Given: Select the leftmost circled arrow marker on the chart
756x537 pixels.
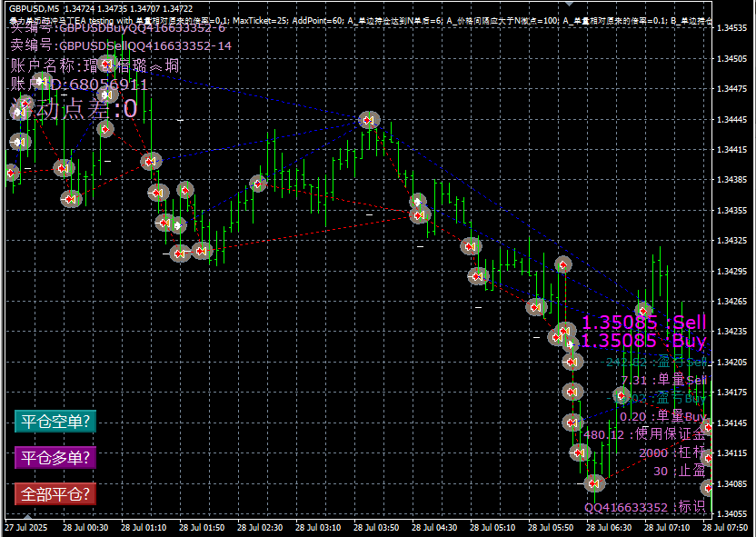Looking at the screenshot, I should [x=11, y=173].
